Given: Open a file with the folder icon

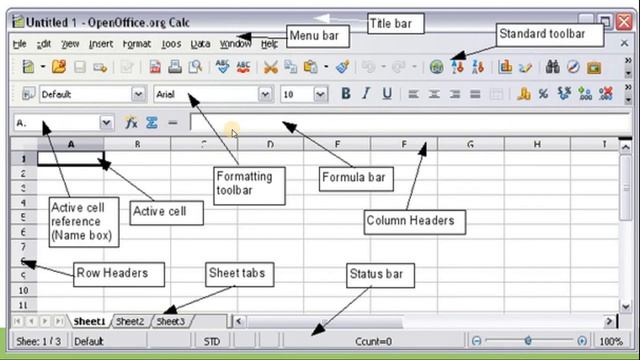Looking at the screenshot, I should (59, 67).
